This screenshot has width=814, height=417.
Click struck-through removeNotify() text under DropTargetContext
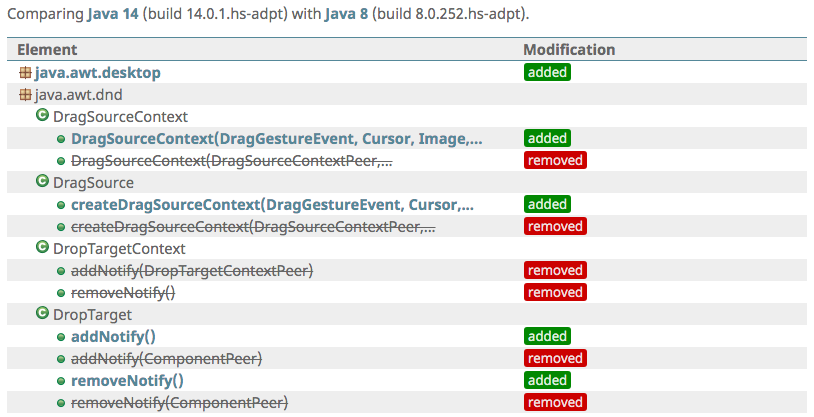tap(123, 293)
